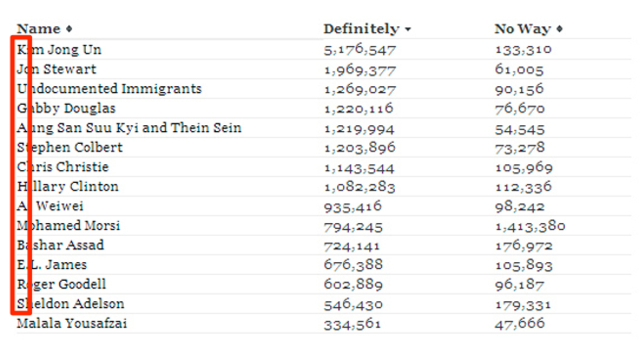Click on Ai Weiwei
Image resolution: width=640 pixels, height=360 pixels.
pos(50,206)
